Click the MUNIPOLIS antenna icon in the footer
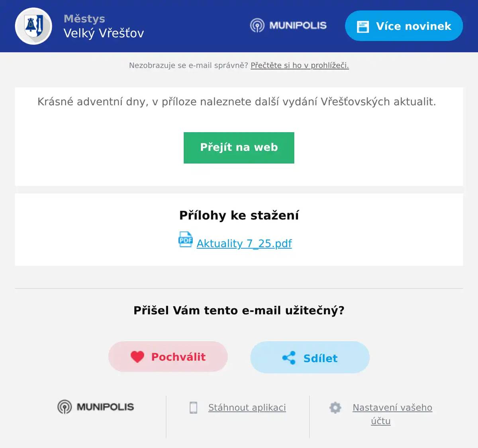Viewport: 478px width, 448px height. point(64,407)
